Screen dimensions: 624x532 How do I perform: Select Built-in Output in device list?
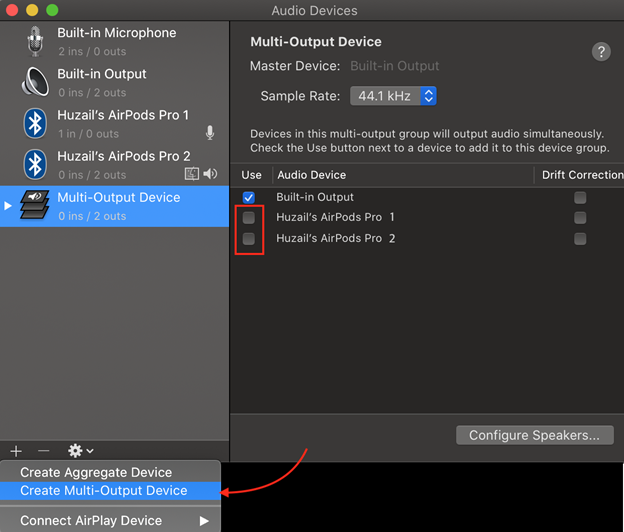pyautogui.click(x=115, y=82)
